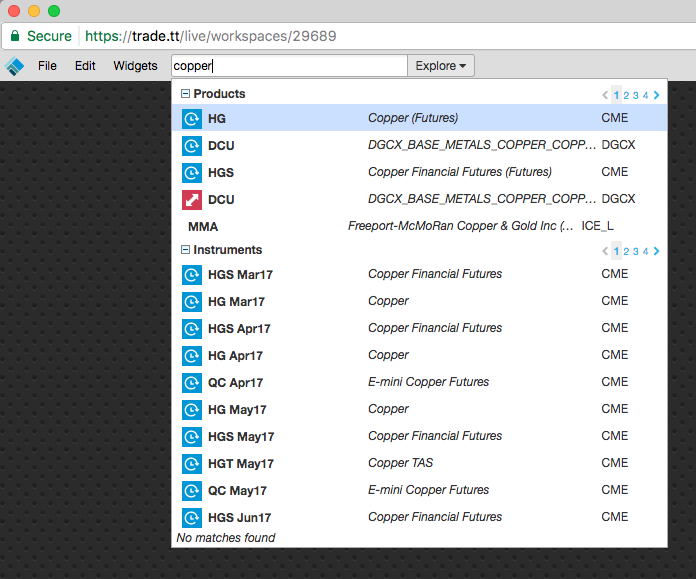The image size is (696, 579).
Task: Click the HG Mar17 instrument icon
Action: coord(192,302)
